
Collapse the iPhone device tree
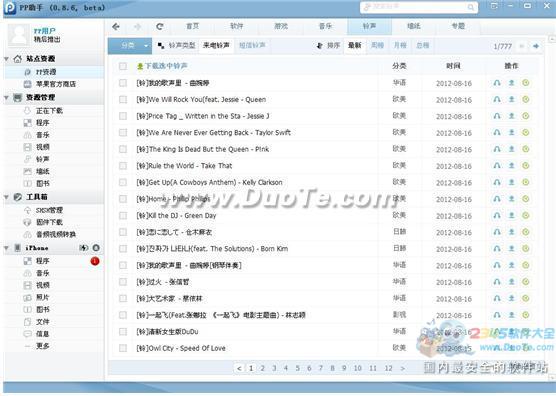tap(6, 248)
